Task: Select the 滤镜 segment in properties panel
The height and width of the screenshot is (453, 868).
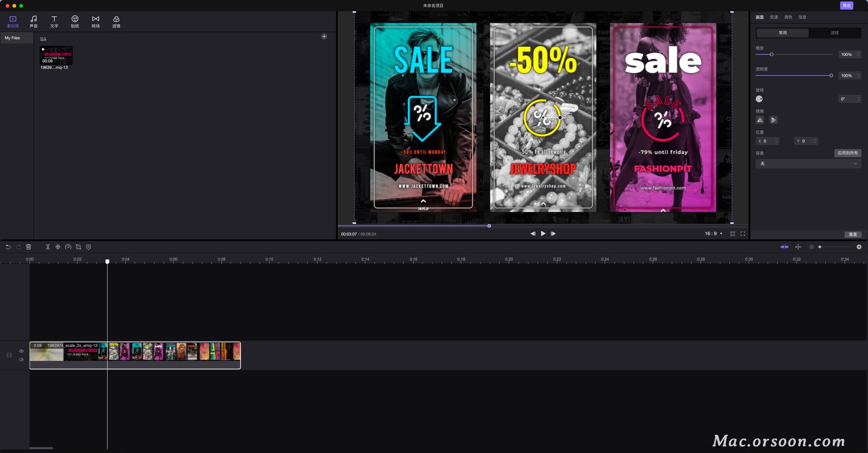Action: coord(835,33)
